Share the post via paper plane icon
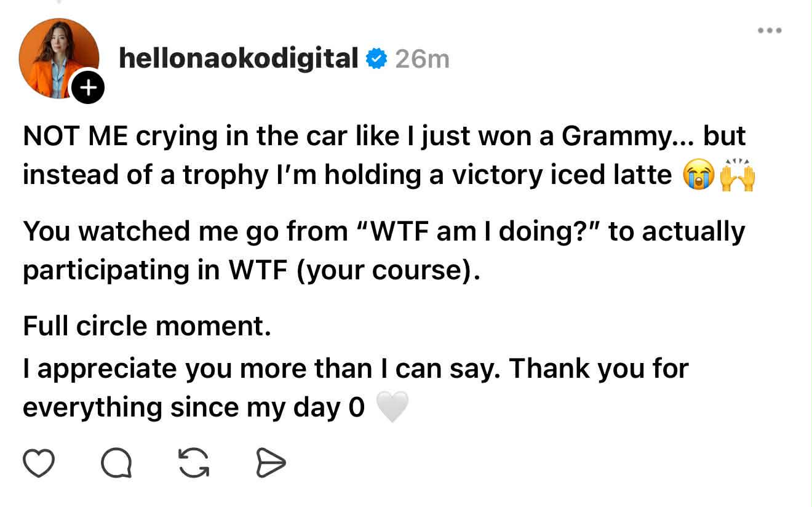 coord(271,464)
